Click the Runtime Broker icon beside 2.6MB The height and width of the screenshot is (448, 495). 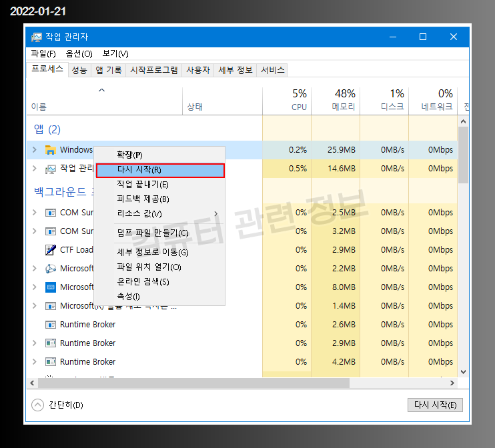[x=50, y=325]
